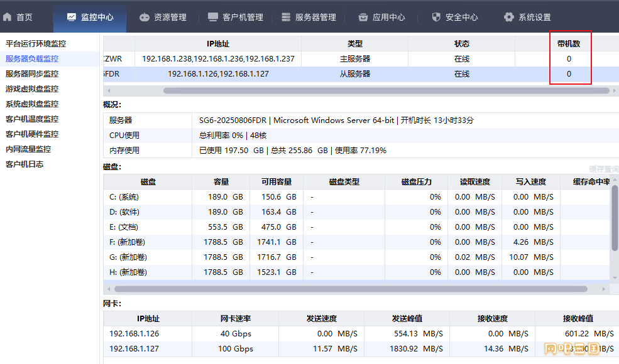Click the 资源管理 gamepad icon
The height and width of the screenshot is (364, 619).
tap(145, 17)
